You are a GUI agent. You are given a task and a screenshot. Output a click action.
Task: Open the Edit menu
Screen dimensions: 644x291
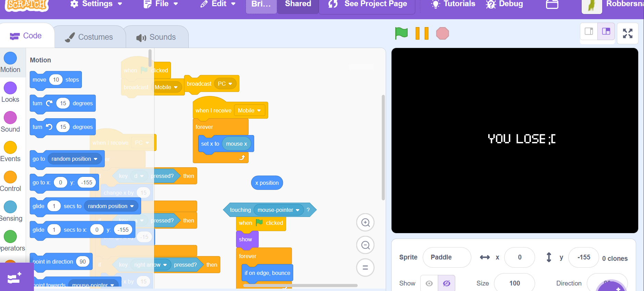218,4
